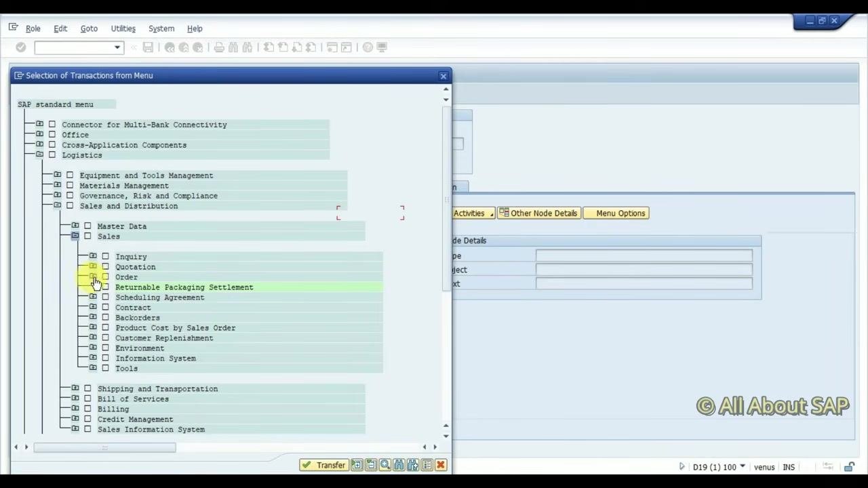Click the horizontal scrollbar of the tree
Screen dimensions: 868x488
(104, 447)
